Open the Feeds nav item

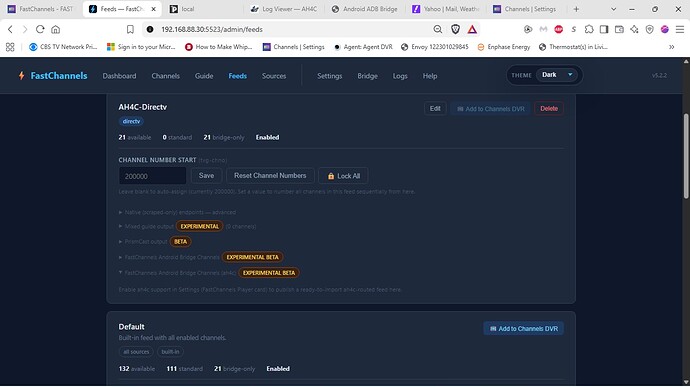click(238, 76)
